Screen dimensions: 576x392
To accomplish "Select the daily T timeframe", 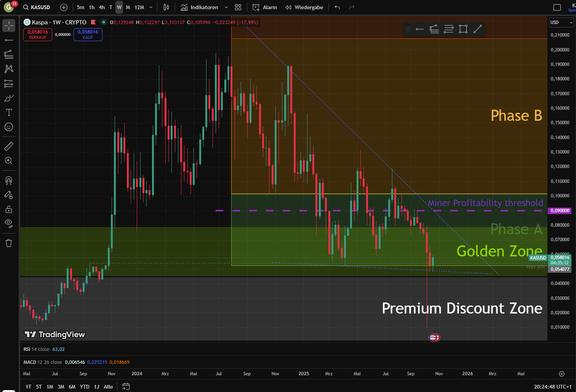I will pyautogui.click(x=111, y=7).
